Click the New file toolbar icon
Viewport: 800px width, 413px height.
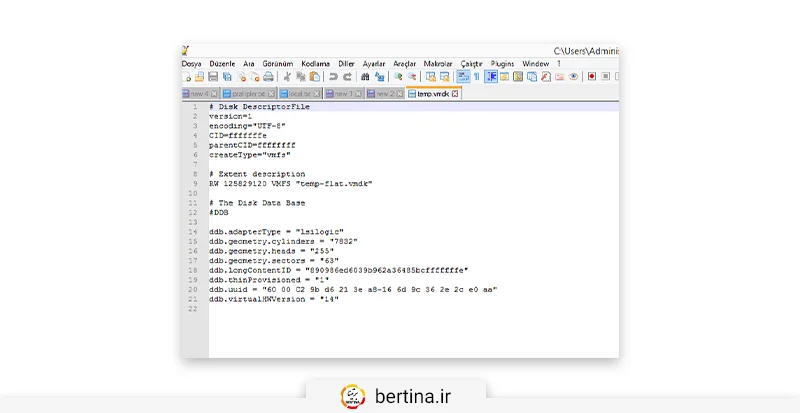click(187, 76)
